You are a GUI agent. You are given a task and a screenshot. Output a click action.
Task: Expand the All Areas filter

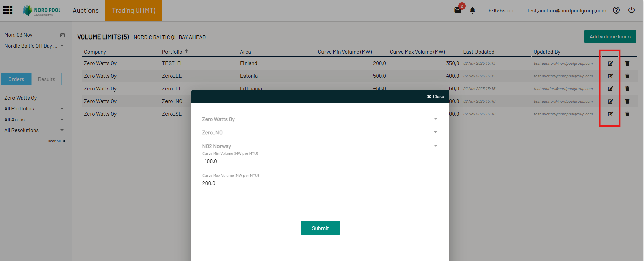coord(34,120)
